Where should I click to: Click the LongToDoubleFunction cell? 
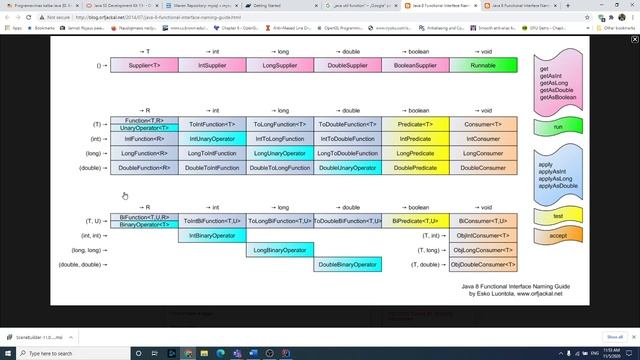(348, 153)
